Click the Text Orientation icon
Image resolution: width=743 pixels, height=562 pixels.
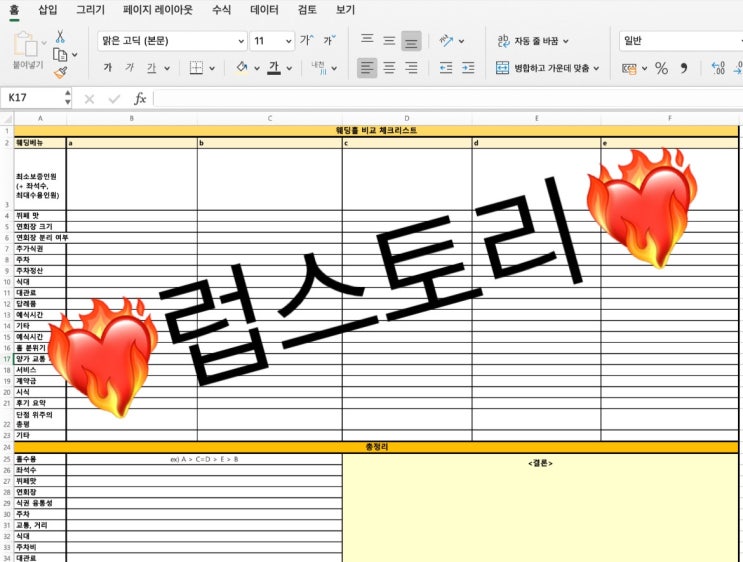click(x=446, y=41)
